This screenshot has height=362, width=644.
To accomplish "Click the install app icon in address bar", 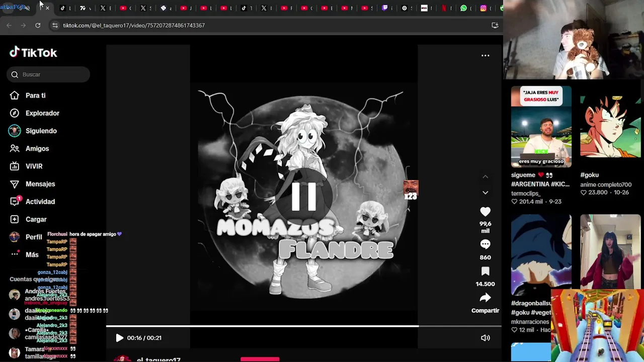I will (x=495, y=25).
